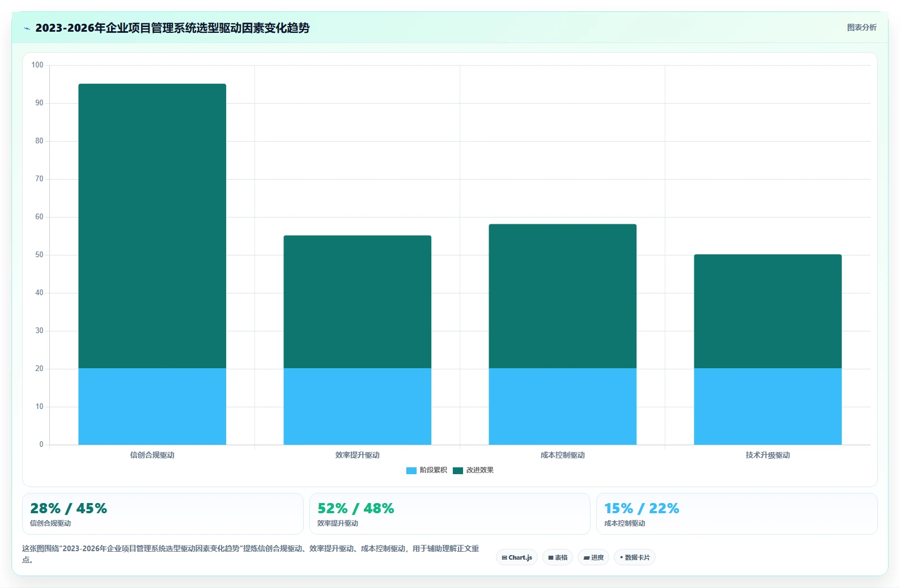The width and height of the screenshot is (900, 588).
Task: Click the y-axis tick label 90
Action: [x=39, y=103]
